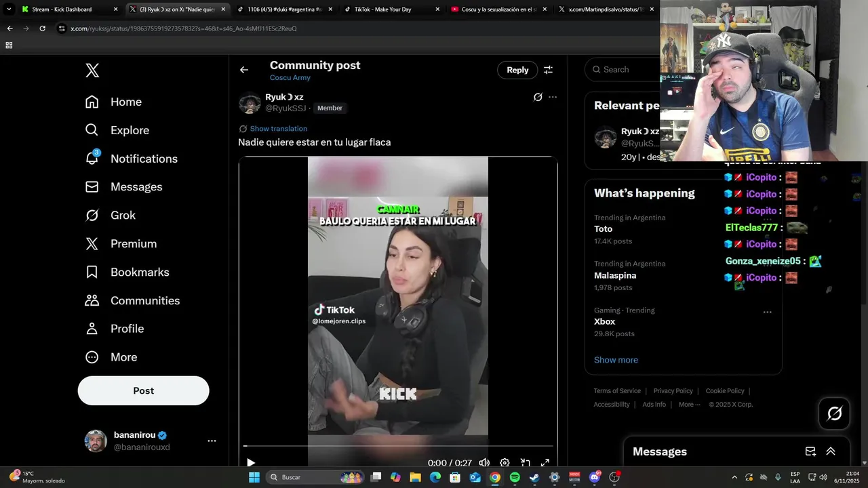Play the embedded video
Image resolution: width=868 pixels, height=488 pixels.
pos(251,463)
